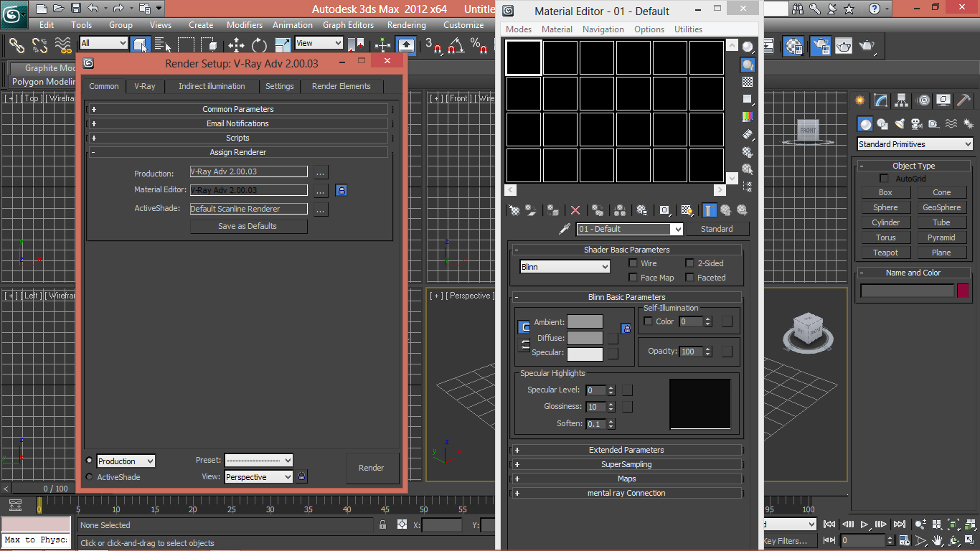
Task: Expand the Common Parameters rollout
Action: [237, 109]
